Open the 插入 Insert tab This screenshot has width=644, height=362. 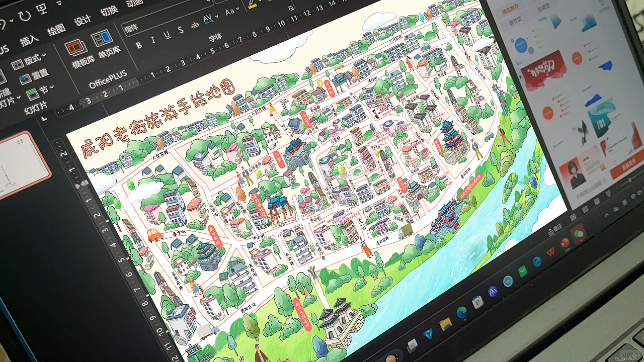[x=30, y=40]
